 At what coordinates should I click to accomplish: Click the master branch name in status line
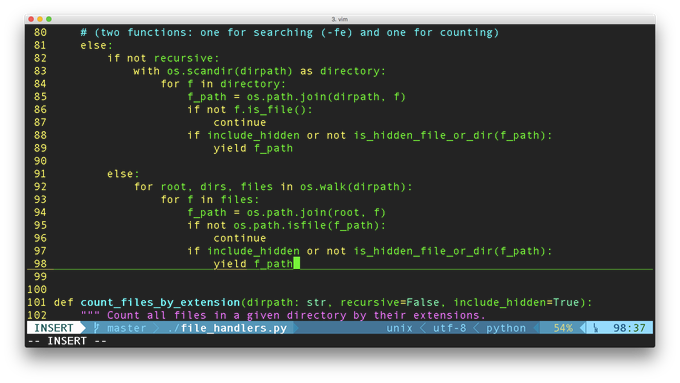(x=127, y=328)
